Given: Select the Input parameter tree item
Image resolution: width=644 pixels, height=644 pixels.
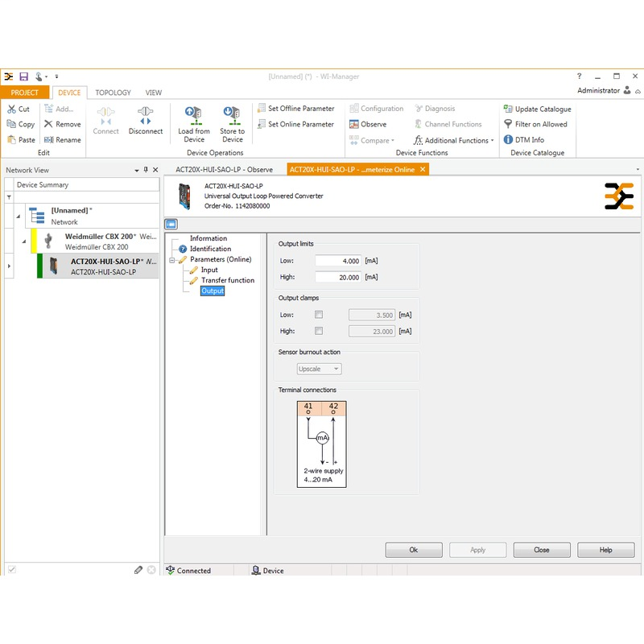Looking at the screenshot, I should [x=209, y=270].
